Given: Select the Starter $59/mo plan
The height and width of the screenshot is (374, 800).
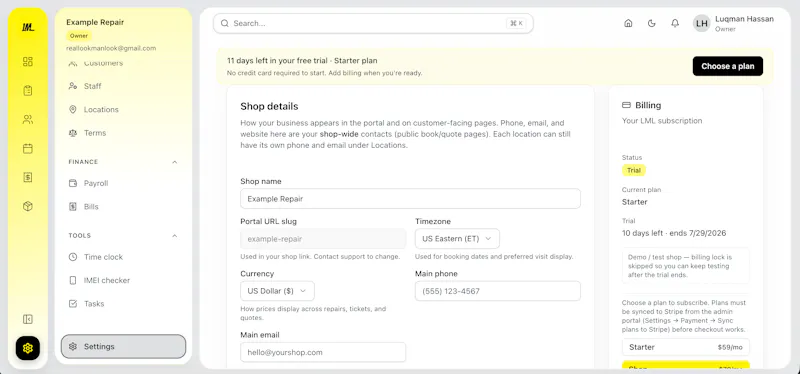Looking at the screenshot, I should [686, 347].
